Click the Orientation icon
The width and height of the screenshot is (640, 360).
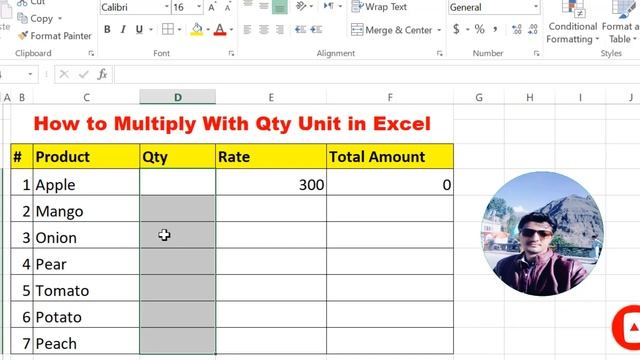(301, 6)
